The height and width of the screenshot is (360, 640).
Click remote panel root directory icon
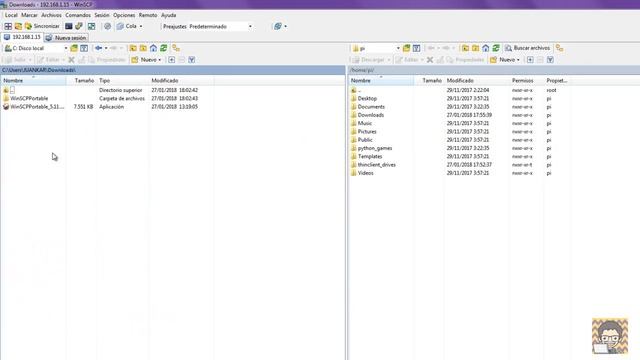click(476, 48)
